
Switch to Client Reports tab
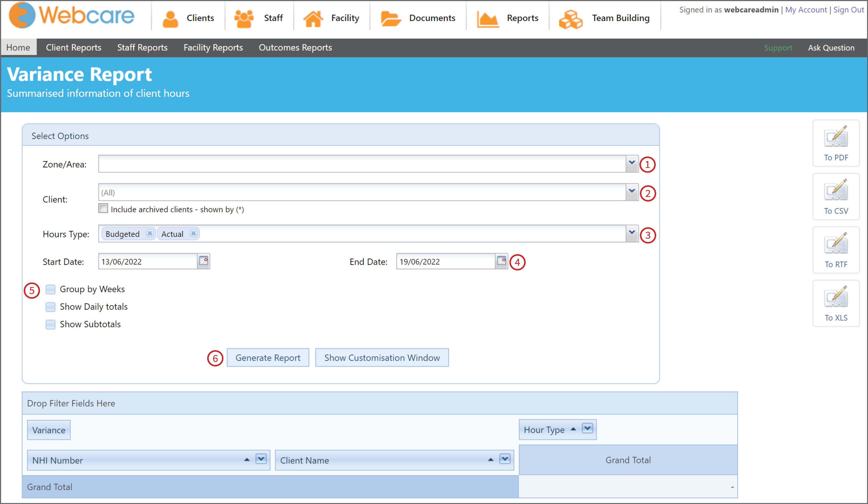click(x=73, y=48)
